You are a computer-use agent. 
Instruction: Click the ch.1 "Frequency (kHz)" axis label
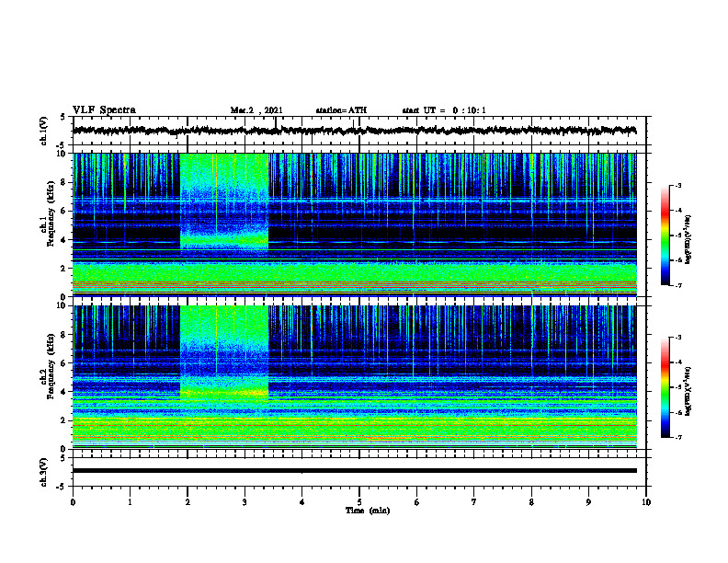click(51, 214)
